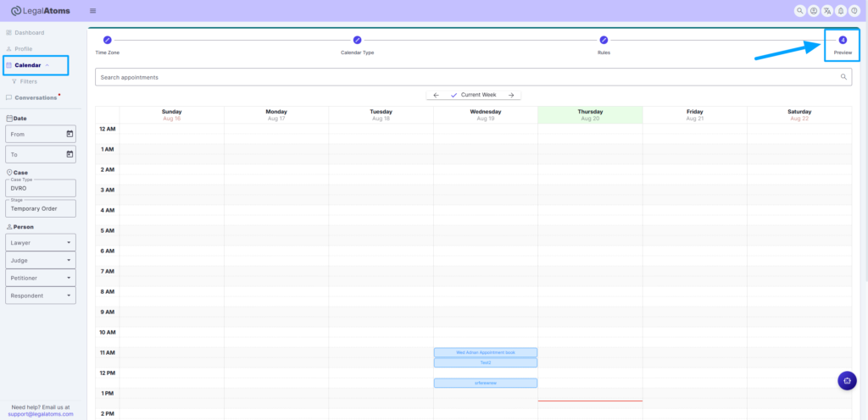Image resolution: width=868 pixels, height=420 pixels.
Task: Click the Friday Aug 21 column header
Action: [695, 115]
